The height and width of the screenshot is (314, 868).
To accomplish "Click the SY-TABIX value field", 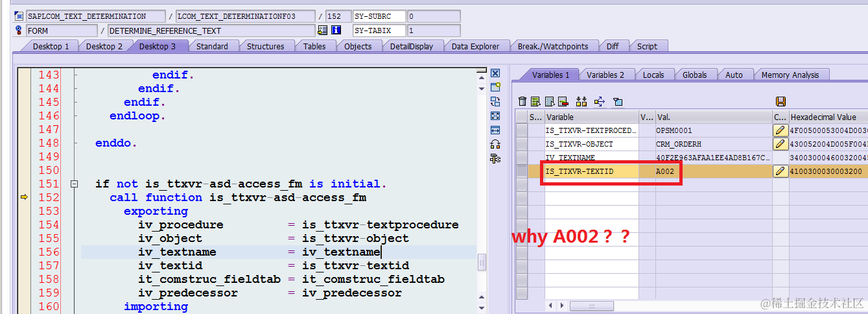I will click(434, 30).
